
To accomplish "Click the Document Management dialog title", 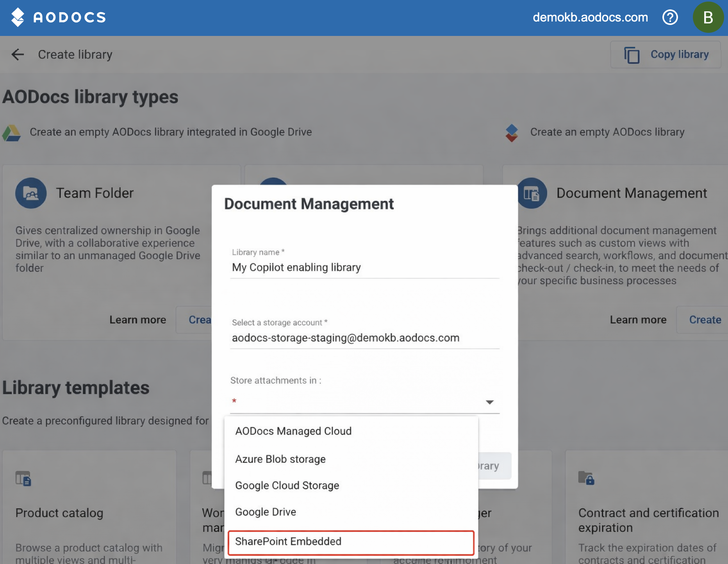I will click(309, 204).
